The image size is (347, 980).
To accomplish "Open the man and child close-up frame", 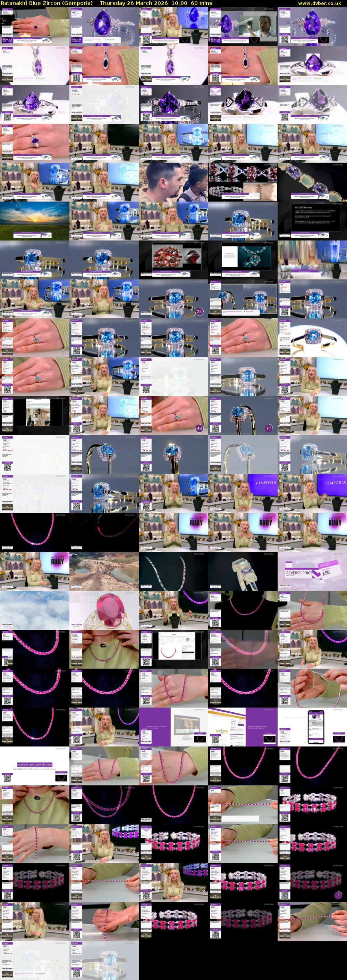I will (x=173, y=182).
